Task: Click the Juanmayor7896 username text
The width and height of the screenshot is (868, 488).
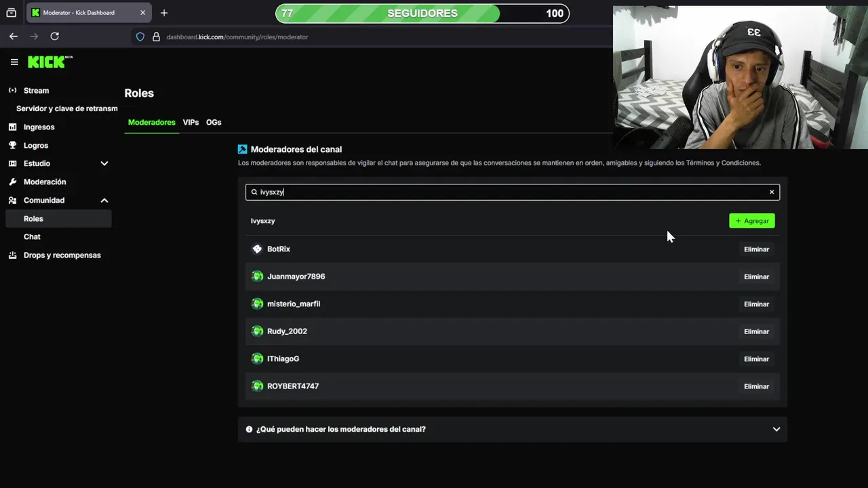Action: pyautogui.click(x=296, y=277)
